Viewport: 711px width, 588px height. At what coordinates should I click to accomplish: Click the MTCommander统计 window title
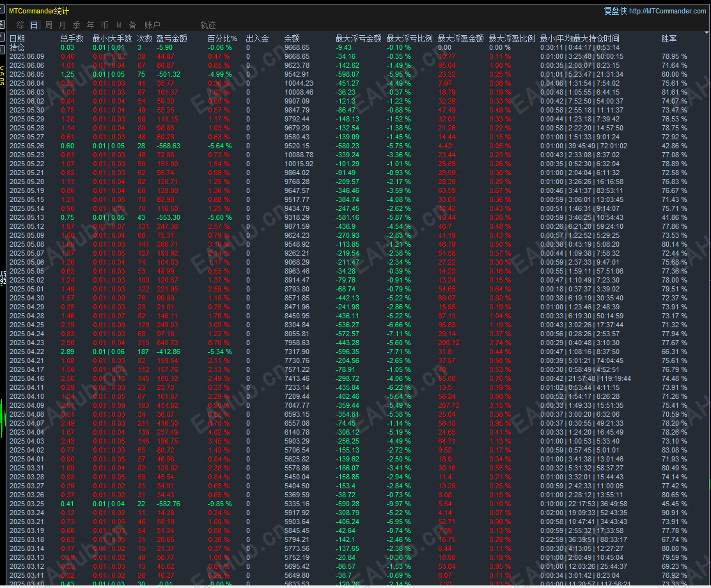pos(39,11)
